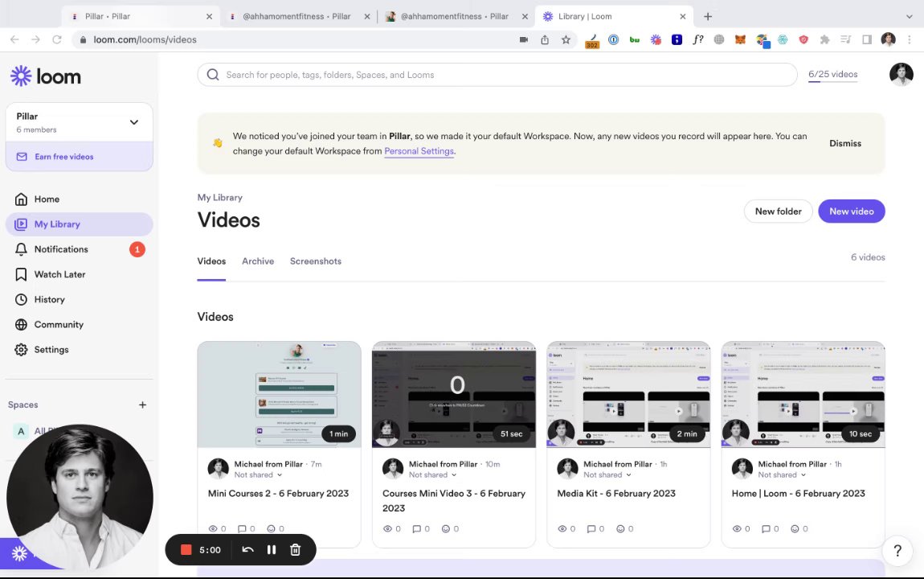This screenshot has height=579, width=924.
Task: Click comment icon on Mini Courses 2 video
Action: click(242, 529)
